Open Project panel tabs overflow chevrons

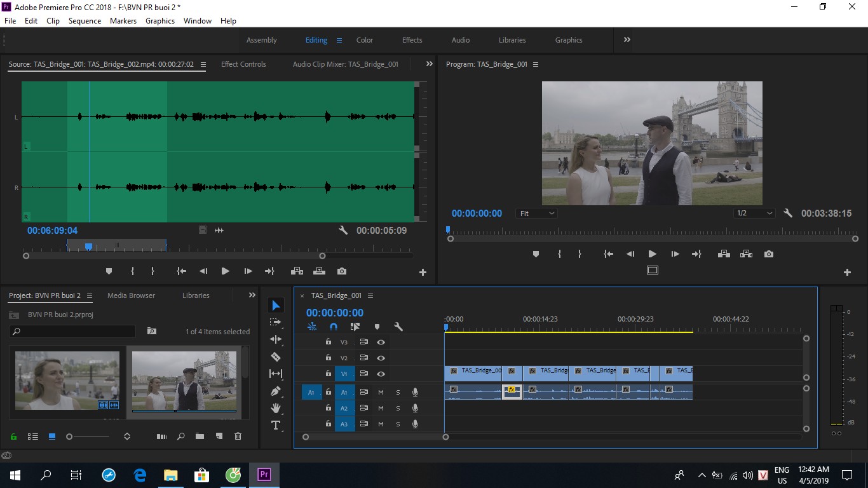click(x=252, y=295)
